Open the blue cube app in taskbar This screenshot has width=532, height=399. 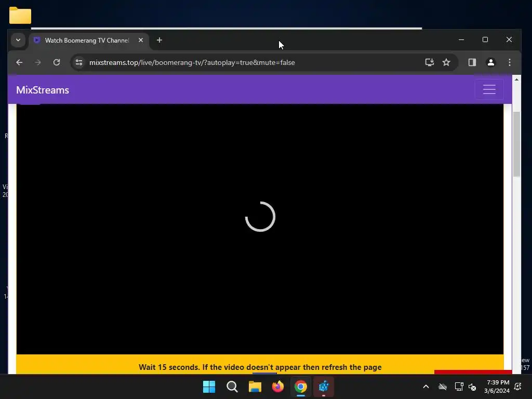[x=324, y=387]
